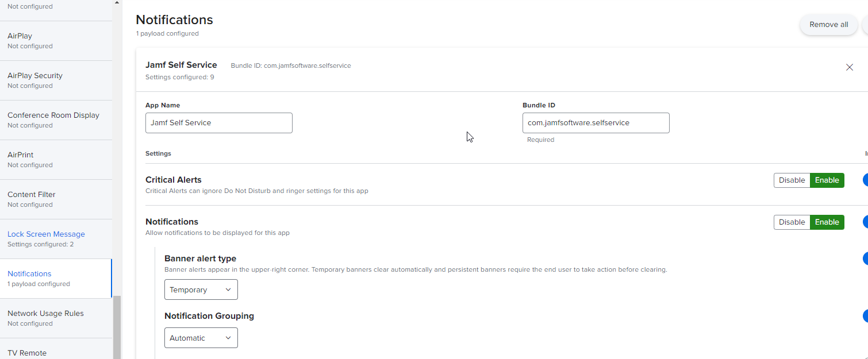Click the App Name input field
Screen dimensions: 868x359
tap(218, 123)
